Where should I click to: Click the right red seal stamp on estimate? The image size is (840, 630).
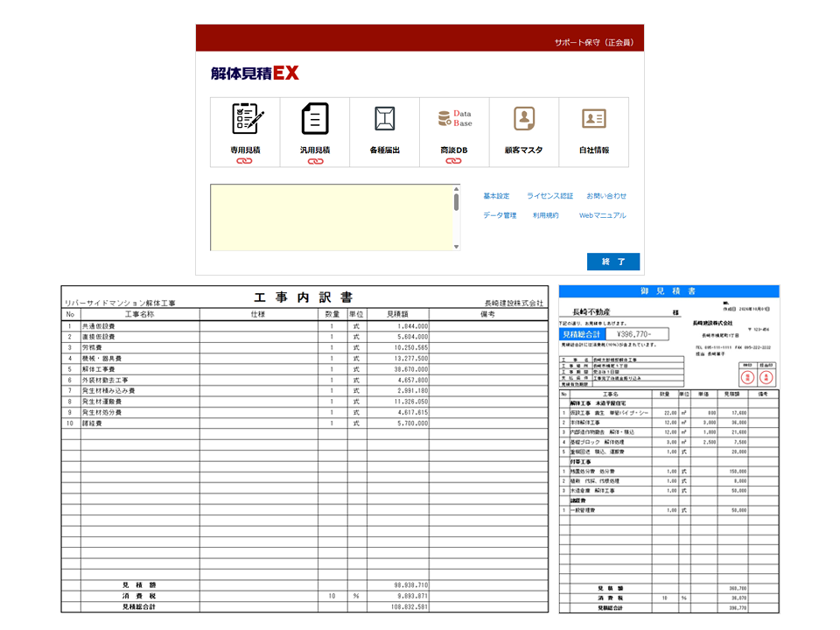(766, 378)
